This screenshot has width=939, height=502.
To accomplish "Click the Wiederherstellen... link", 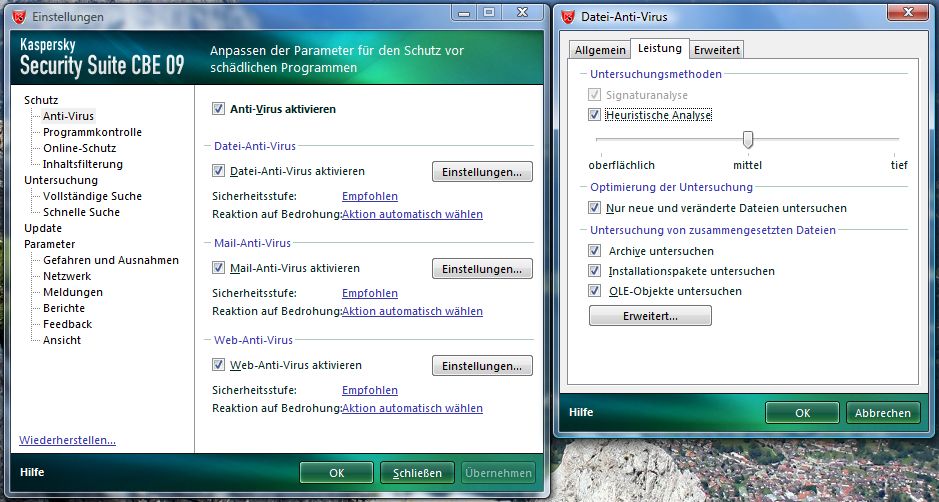I will pos(68,440).
